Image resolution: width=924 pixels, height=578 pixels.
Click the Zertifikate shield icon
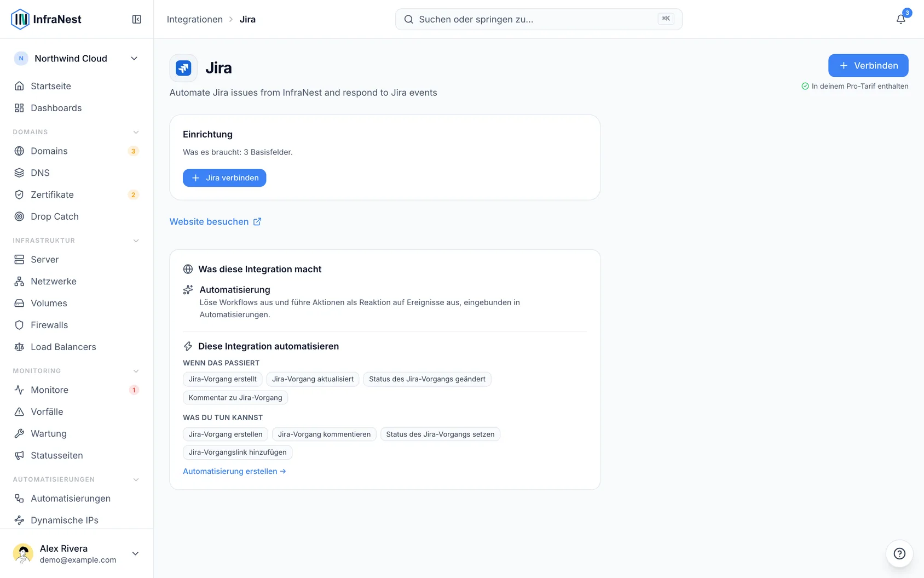click(x=19, y=194)
